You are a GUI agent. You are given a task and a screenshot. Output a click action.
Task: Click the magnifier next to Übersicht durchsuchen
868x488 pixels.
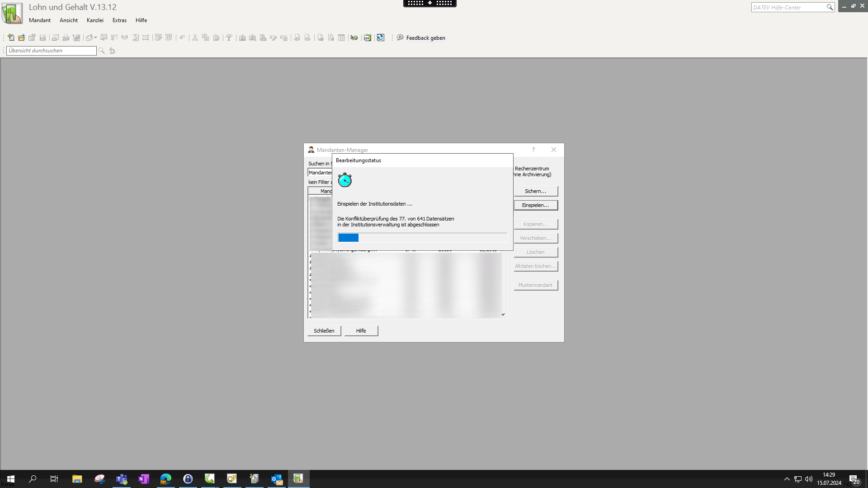click(102, 51)
